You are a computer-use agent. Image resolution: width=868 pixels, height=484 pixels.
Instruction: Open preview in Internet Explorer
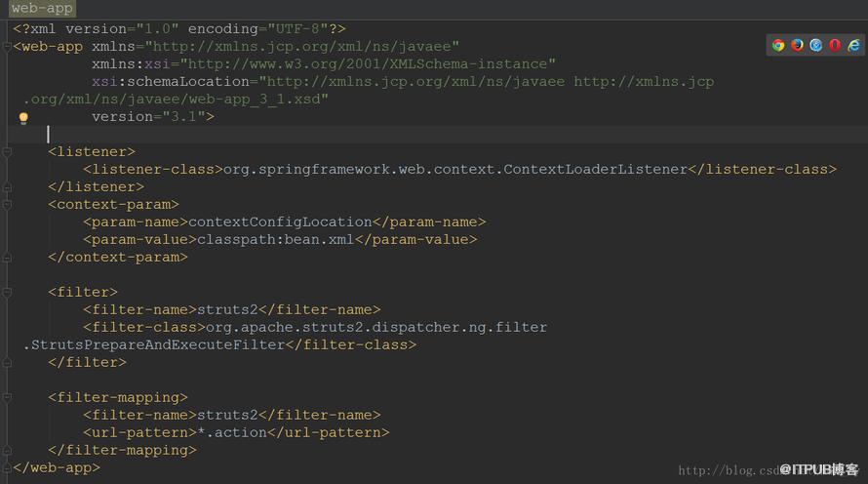tap(854, 46)
